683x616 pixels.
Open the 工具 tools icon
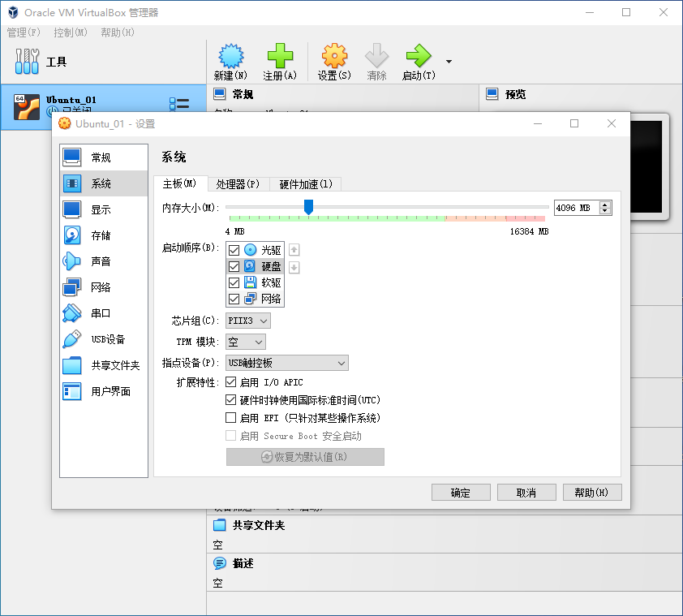point(27,62)
